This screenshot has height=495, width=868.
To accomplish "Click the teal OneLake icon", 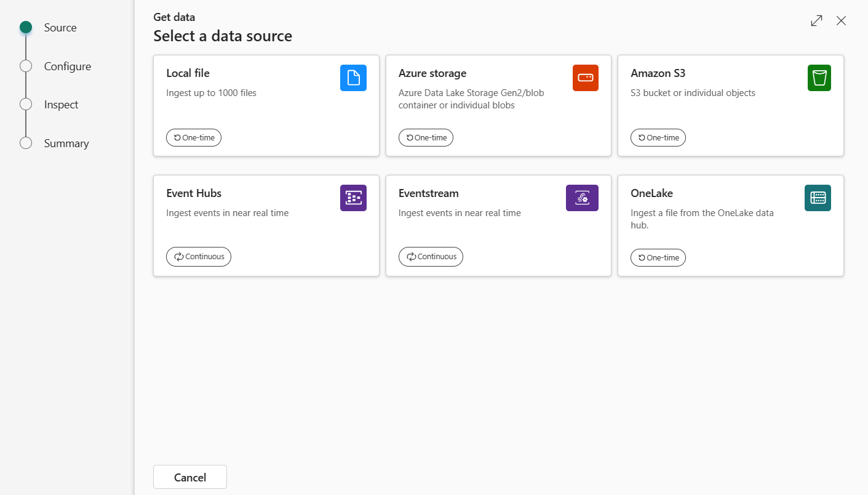I will pyautogui.click(x=818, y=198).
